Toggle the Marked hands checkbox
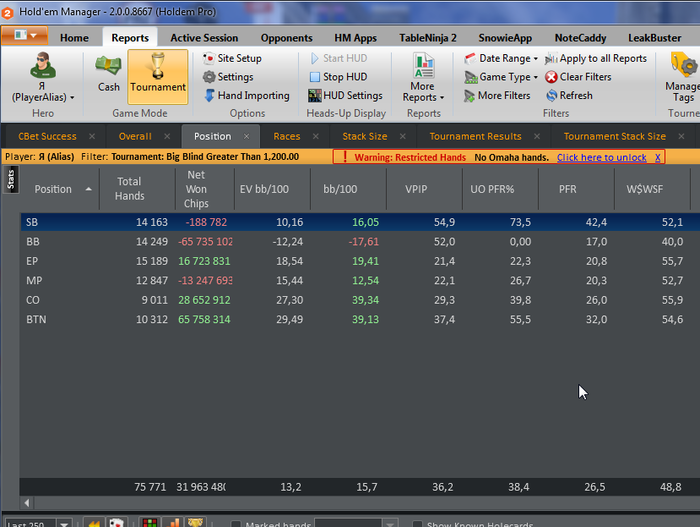The width and height of the screenshot is (700, 527). click(x=236, y=524)
